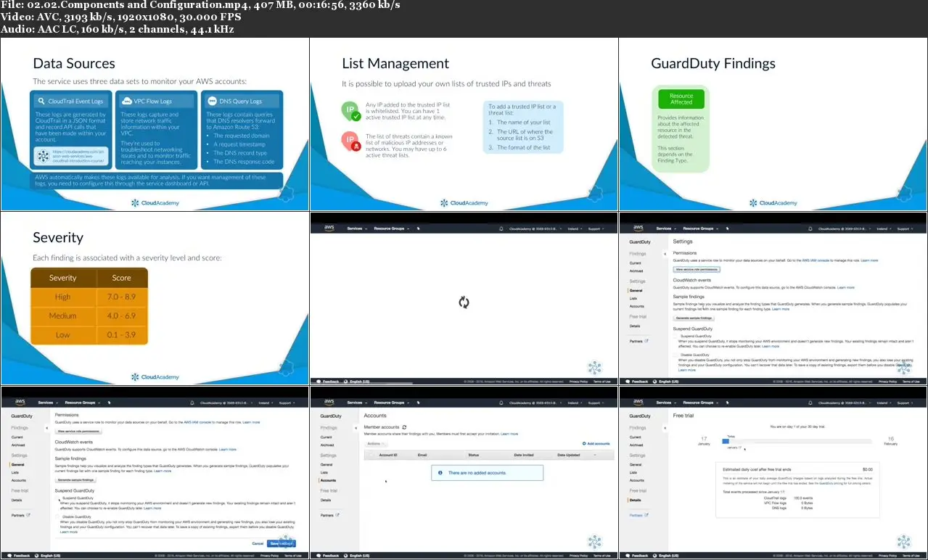Click the Medium severity cell

click(x=63, y=316)
